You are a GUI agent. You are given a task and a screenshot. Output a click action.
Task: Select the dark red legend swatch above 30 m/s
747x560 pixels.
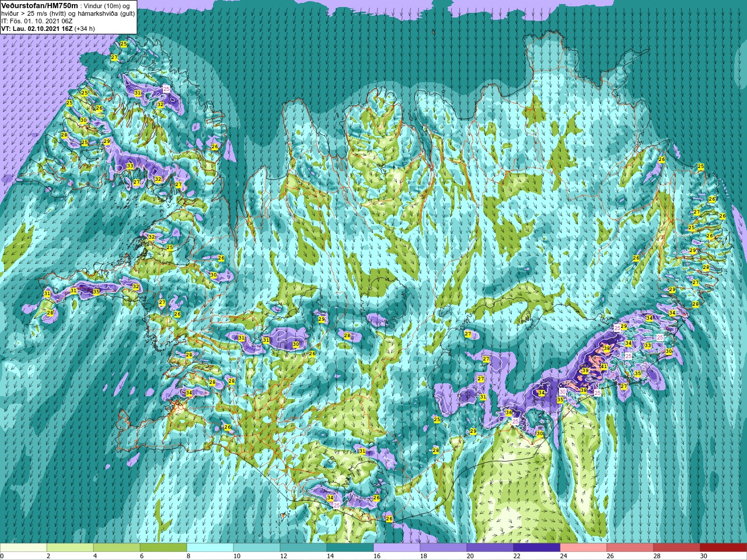coord(724,548)
